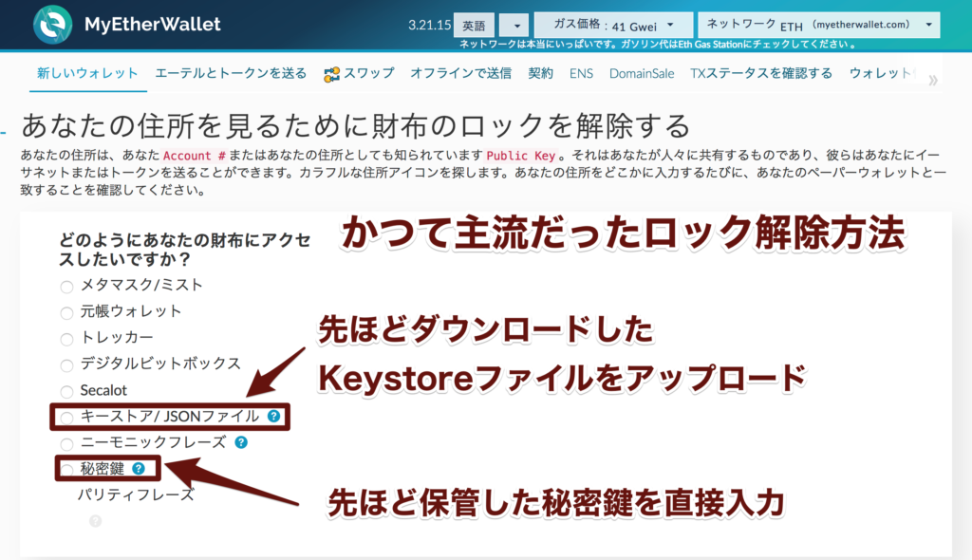Image resolution: width=972 pixels, height=560 pixels.
Task: Click the page heading あなたの住所を見るために財布のロックを解除する
Action: pyautogui.click(x=356, y=126)
